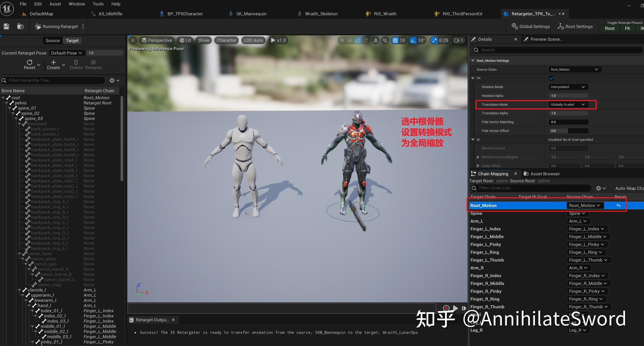This screenshot has width=644, height=346.
Task: Collapse the Root_Motion Settings section
Action: point(473,61)
